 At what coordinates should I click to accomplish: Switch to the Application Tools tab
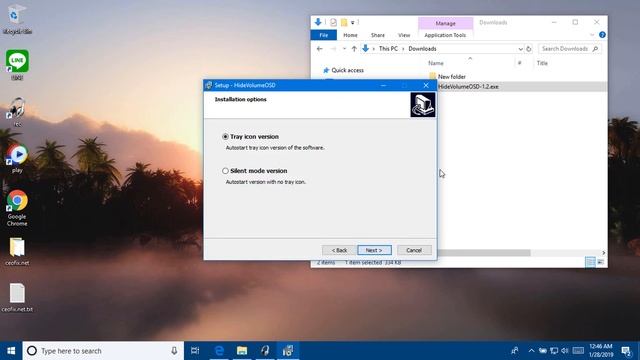point(445,35)
